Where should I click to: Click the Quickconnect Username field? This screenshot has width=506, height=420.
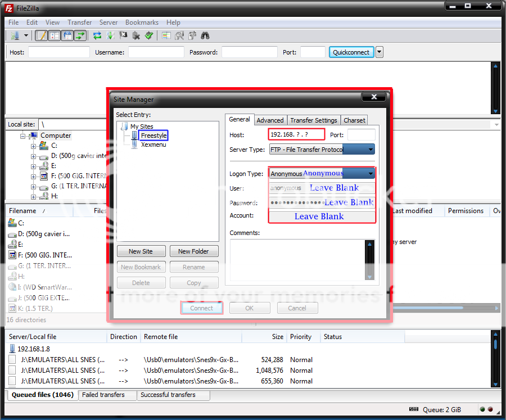[x=156, y=52]
